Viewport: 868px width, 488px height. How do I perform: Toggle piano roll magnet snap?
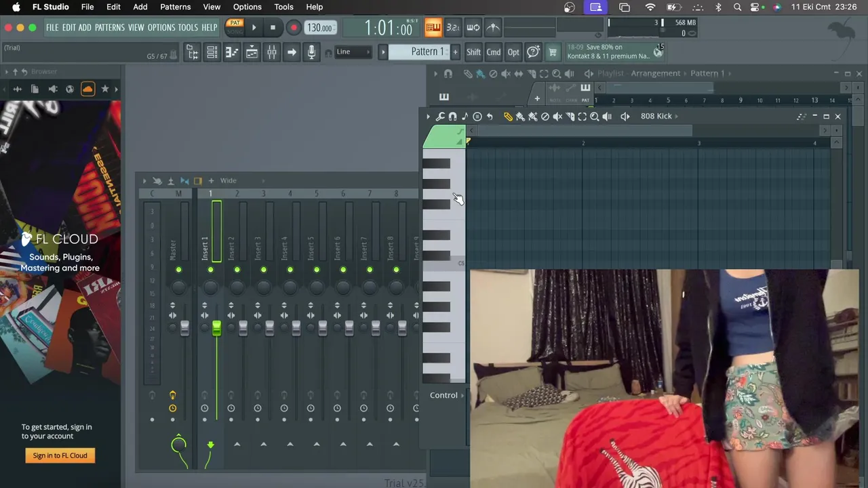pyautogui.click(x=452, y=117)
